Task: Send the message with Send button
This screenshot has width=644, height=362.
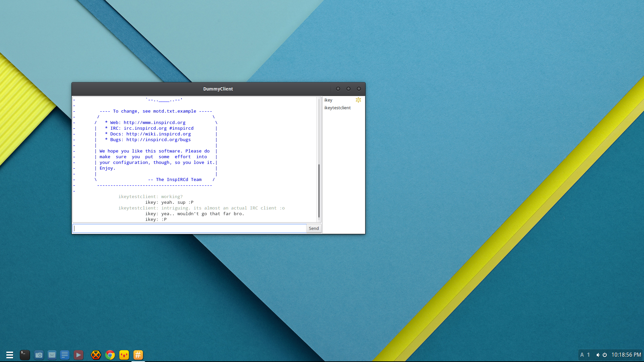Action: click(x=314, y=228)
